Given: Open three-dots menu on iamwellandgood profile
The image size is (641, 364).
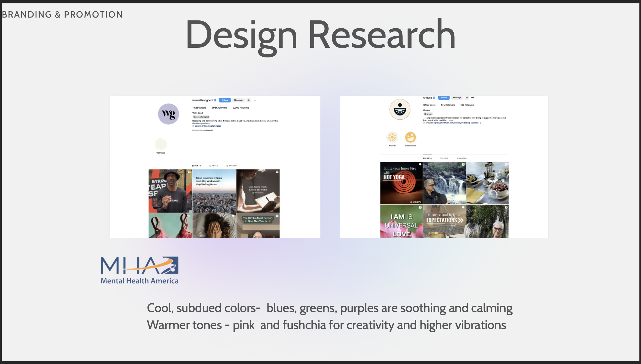Looking at the screenshot, I should [254, 100].
